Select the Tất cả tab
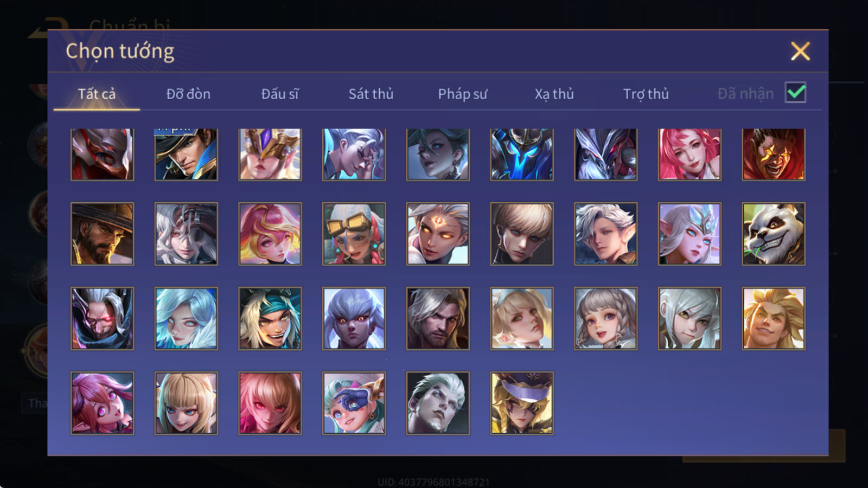Image resolution: width=868 pixels, height=488 pixels. point(97,94)
